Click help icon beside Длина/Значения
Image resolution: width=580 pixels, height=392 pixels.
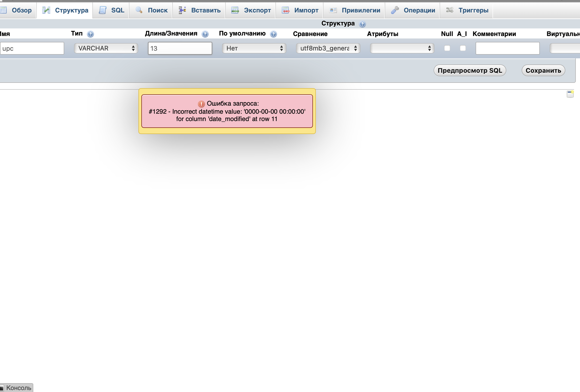[205, 34]
